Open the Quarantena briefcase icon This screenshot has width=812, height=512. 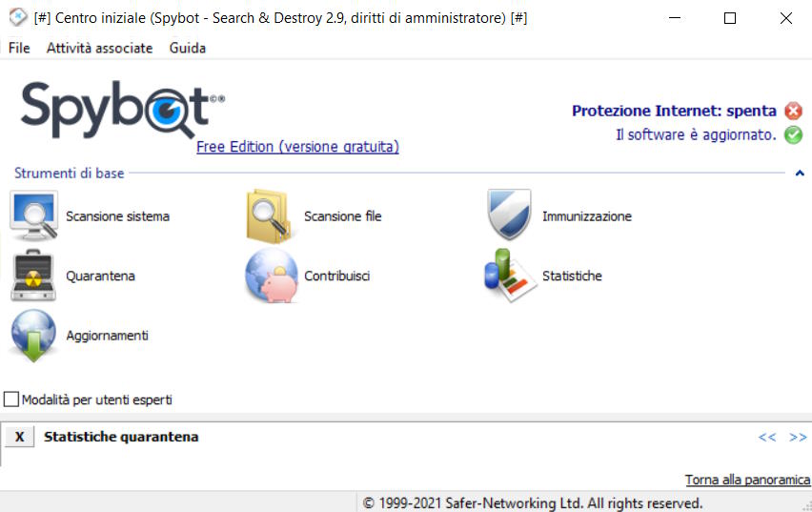coord(33,276)
